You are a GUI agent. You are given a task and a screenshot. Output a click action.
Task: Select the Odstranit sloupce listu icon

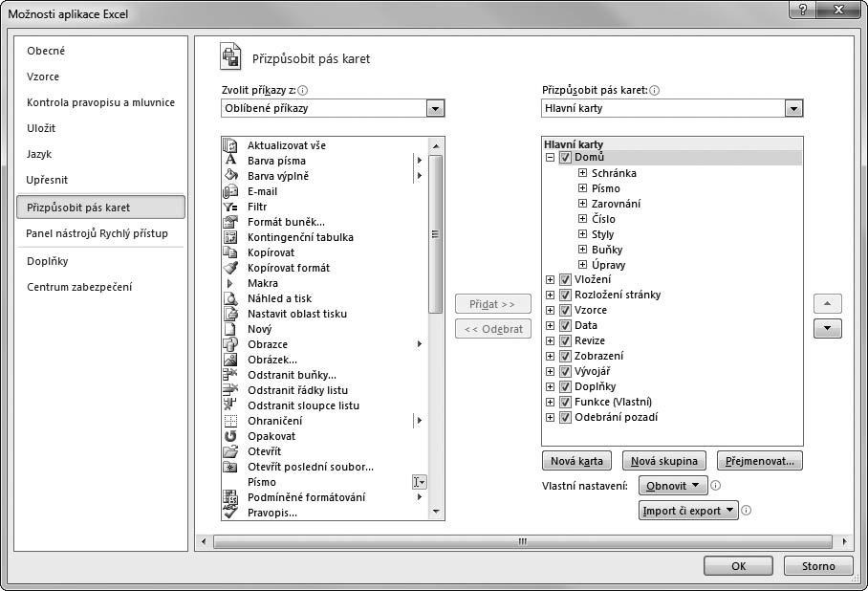[x=230, y=405]
